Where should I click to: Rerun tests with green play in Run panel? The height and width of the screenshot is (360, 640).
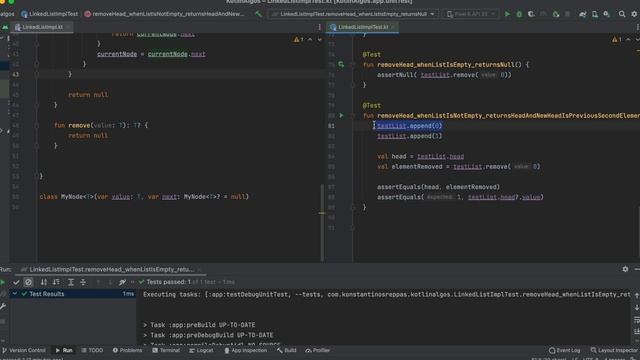pyautogui.click(x=3, y=282)
